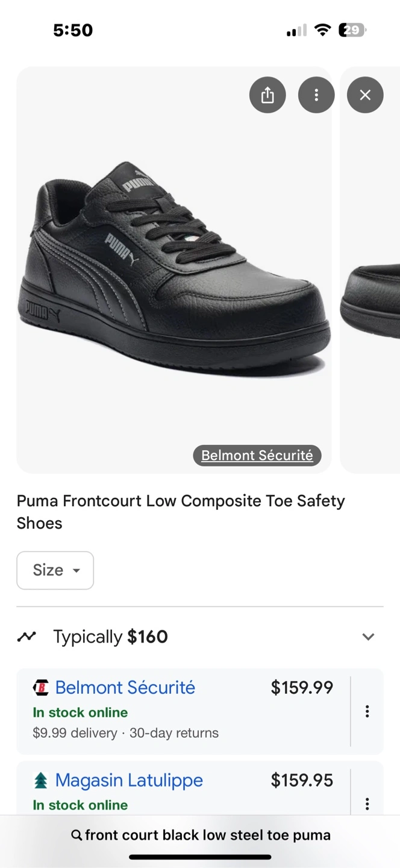The width and height of the screenshot is (400, 868).
Task: Open more options for the Magasin Latulippe offer
Action: (367, 804)
